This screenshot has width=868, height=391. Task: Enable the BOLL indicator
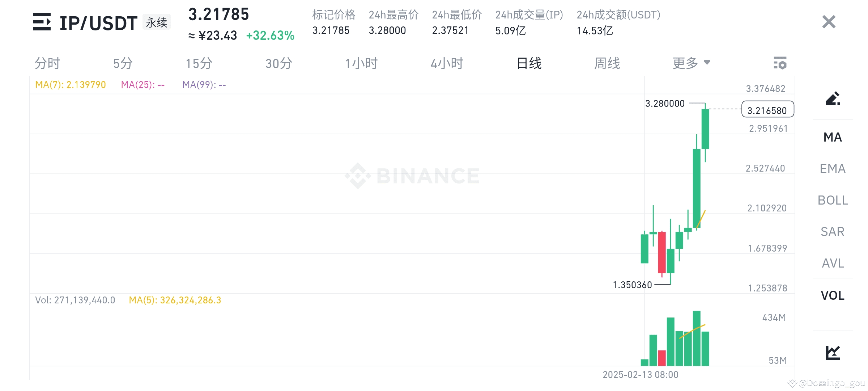click(833, 200)
